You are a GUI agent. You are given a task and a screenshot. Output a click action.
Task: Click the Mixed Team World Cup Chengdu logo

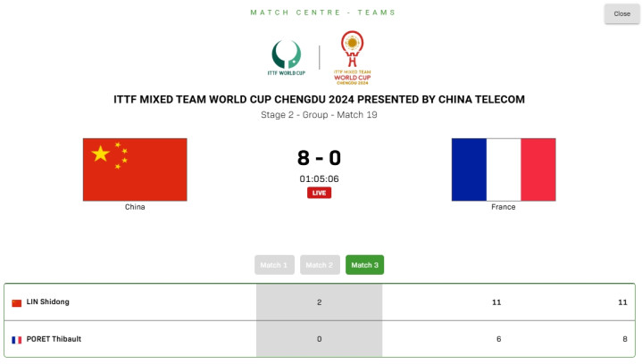tap(352, 58)
